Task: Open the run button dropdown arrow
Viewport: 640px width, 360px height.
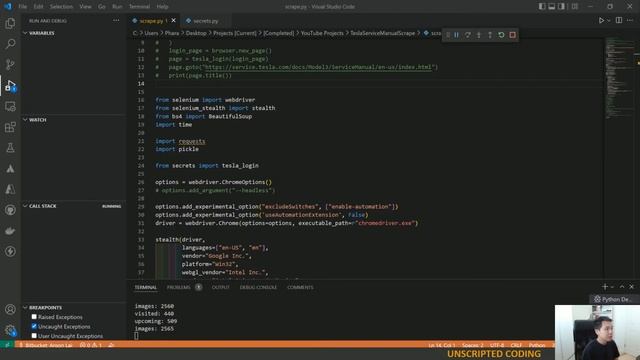Action: tap(609, 20)
